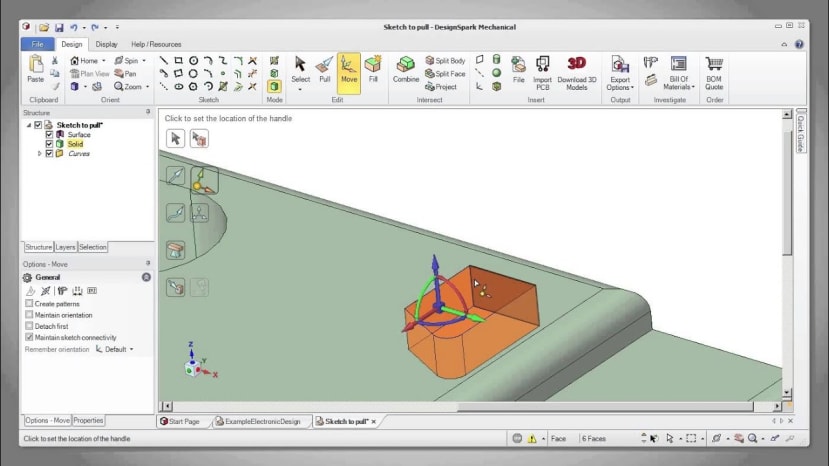
Task: Toggle visibility of Curves
Action: click(49, 153)
